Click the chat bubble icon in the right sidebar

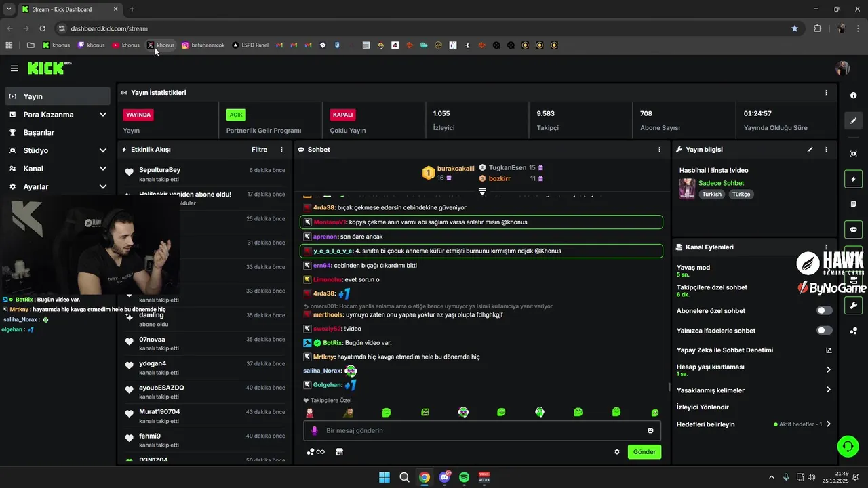[x=853, y=230]
